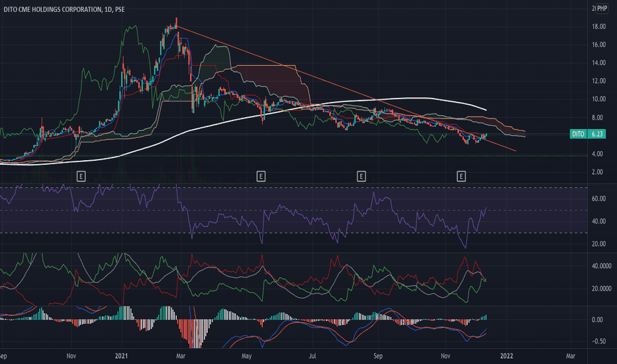Click the -0.50 MACD axis label
617x364 pixels.
pos(598,341)
